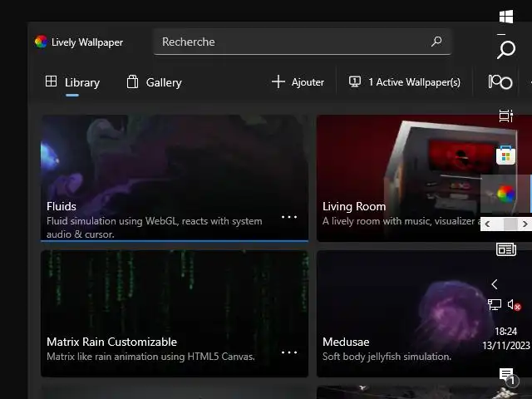Click the right arrow of taskbar scrollbar
Screen dimensions: 532x399
point(525,224)
